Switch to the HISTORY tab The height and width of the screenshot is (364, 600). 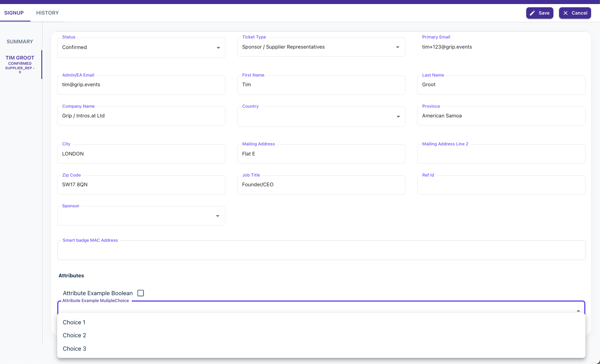tap(47, 13)
